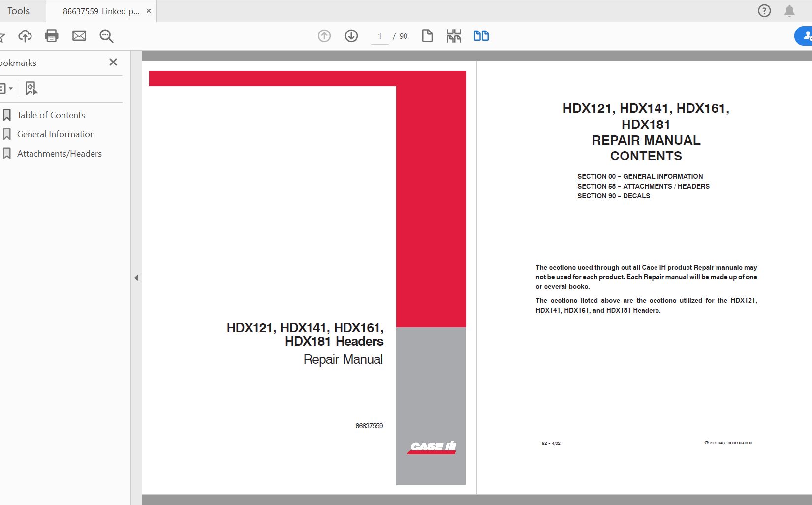This screenshot has height=505, width=812.
Task: Switch to two-page view icon
Action: (480, 35)
